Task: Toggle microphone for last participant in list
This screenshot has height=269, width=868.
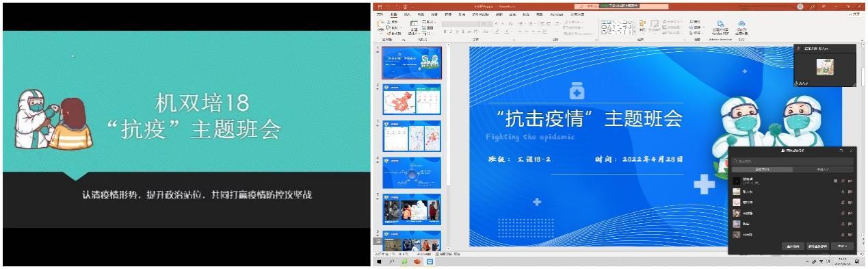Action: [843, 234]
